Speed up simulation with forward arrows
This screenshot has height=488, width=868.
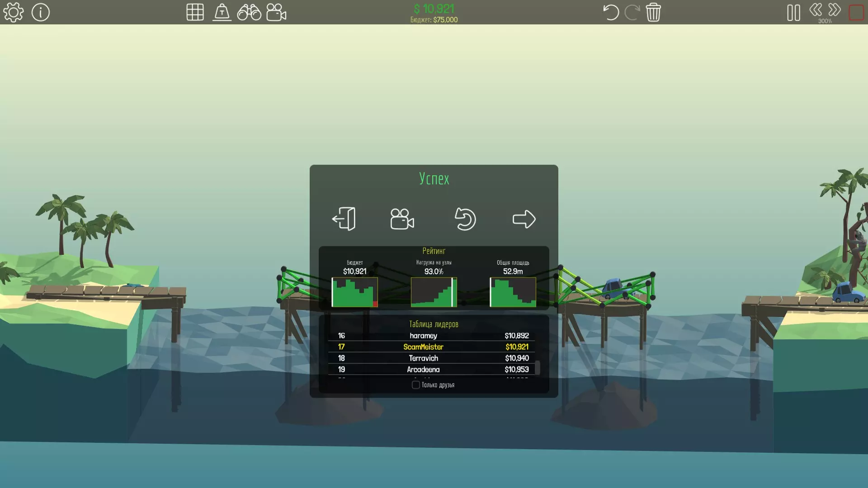(835, 9)
